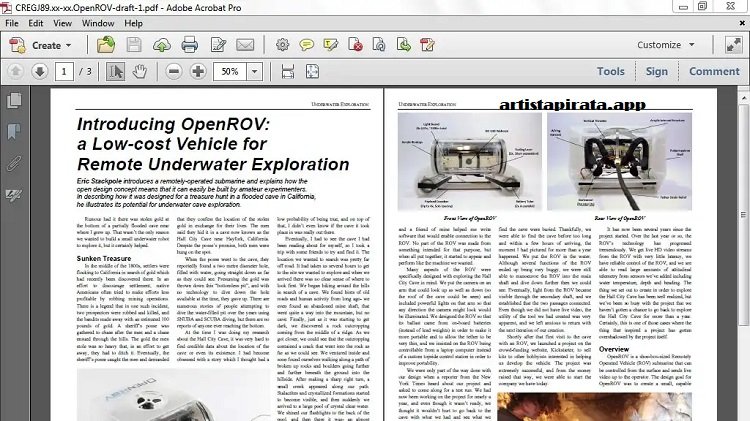Click the Rear View of OpenROV image
The width and height of the screenshot is (750, 421).
[x=619, y=161]
